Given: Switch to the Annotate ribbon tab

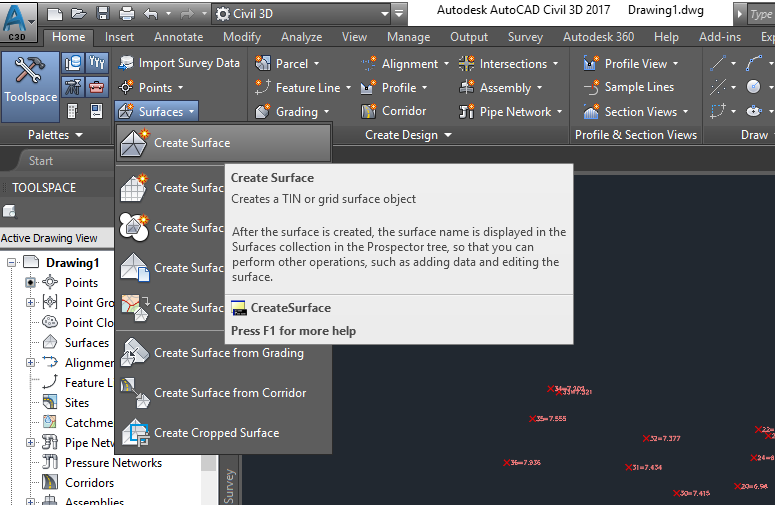Looking at the screenshot, I should coord(178,37).
